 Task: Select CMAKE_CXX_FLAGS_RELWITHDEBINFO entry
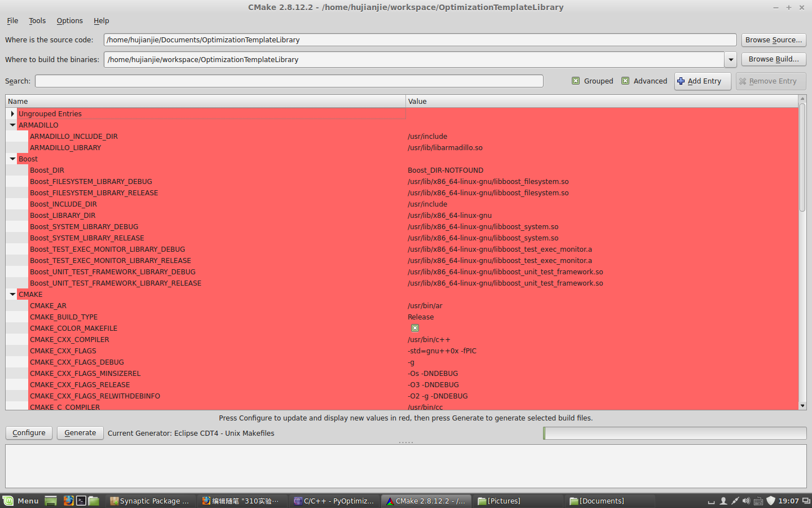pos(95,396)
